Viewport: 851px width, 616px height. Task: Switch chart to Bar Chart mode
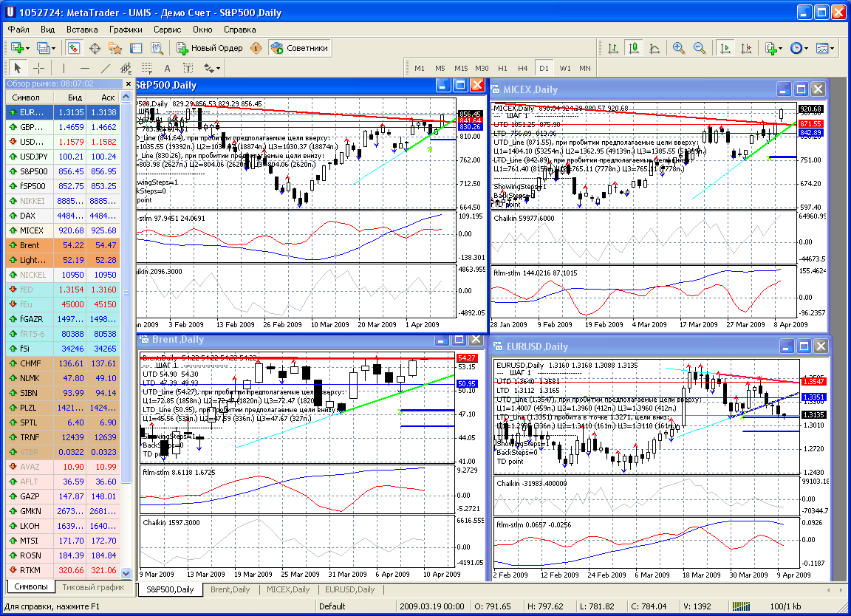(612, 48)
